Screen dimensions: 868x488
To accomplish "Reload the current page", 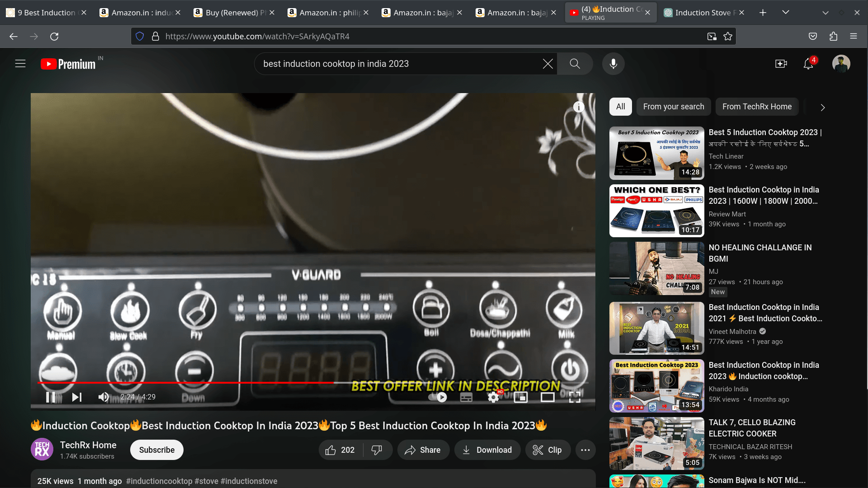I will tap(54, 37).
